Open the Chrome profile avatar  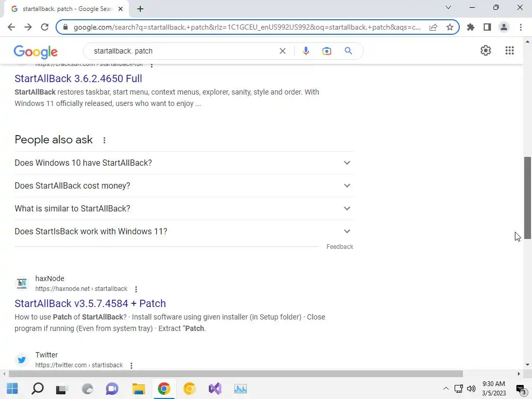click(504, 27)
